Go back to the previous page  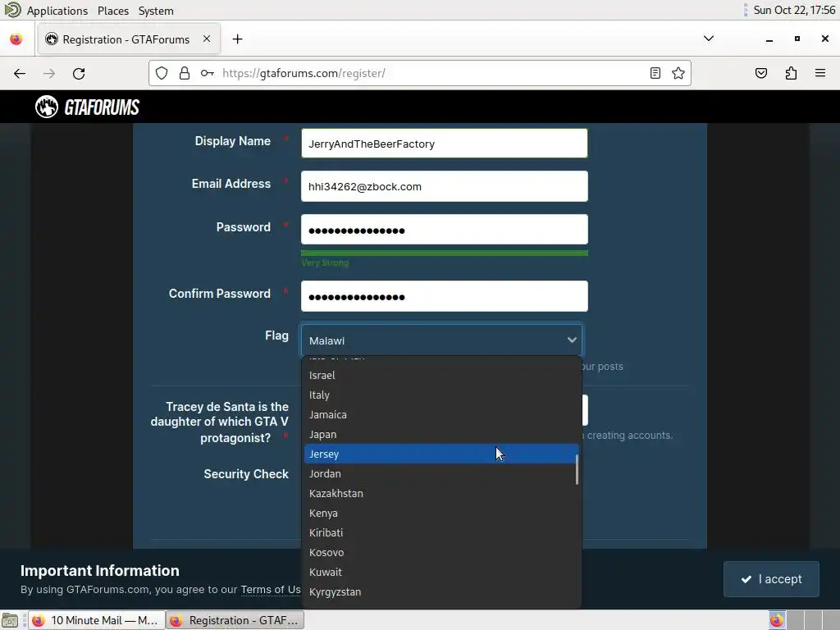point(20,73)
